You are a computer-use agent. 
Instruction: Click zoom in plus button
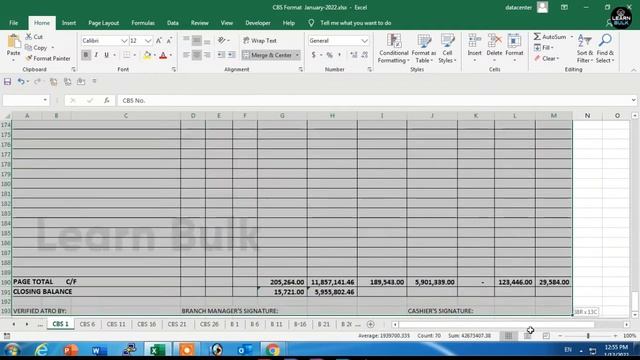tap(615, 336)
